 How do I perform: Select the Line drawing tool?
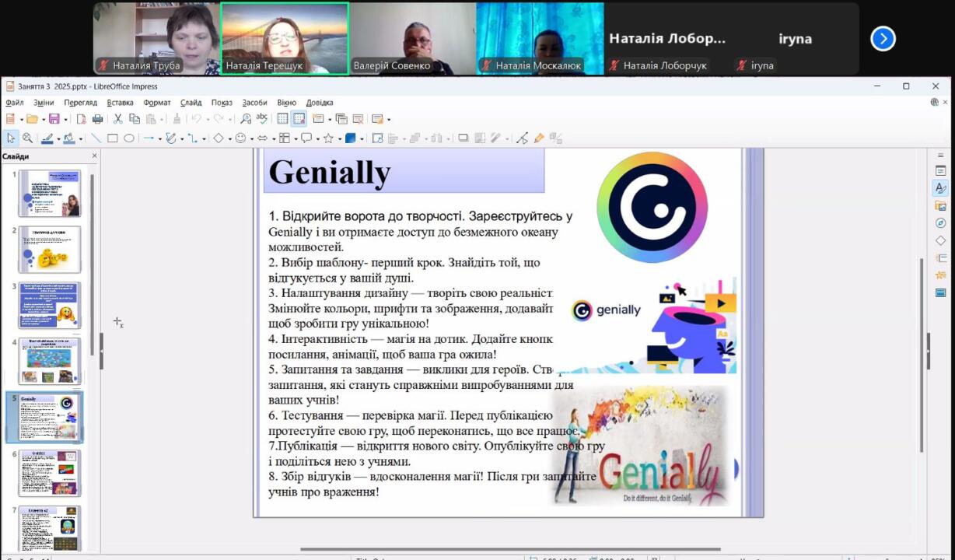tap(96, 138)
